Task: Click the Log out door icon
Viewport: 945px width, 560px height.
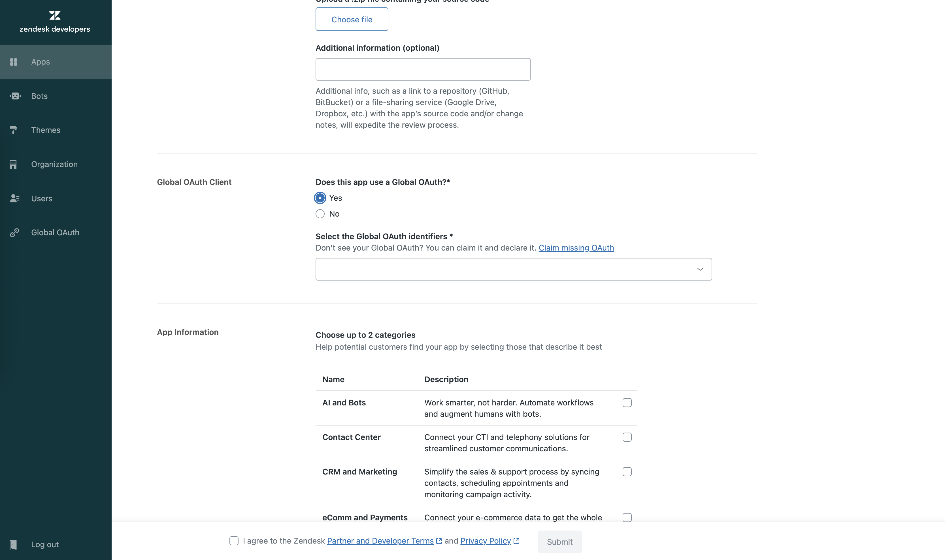Action: (x=13, y=544)
